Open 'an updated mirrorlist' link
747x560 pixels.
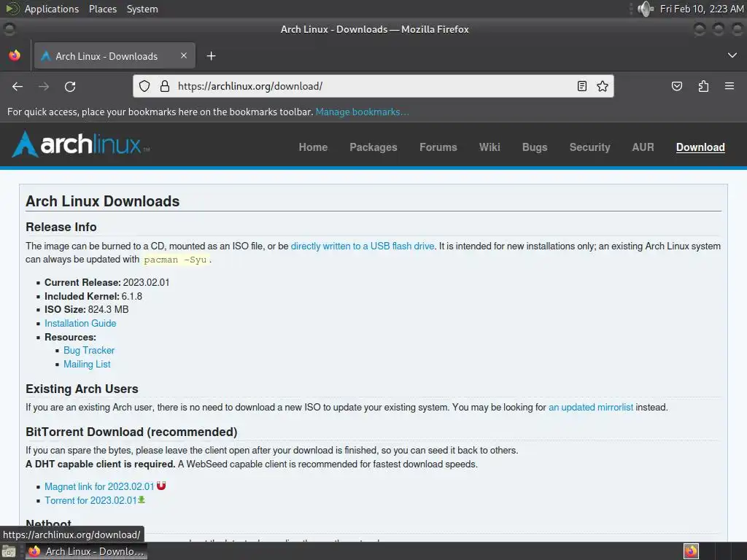pyautogui.click(x=591, y=407)
